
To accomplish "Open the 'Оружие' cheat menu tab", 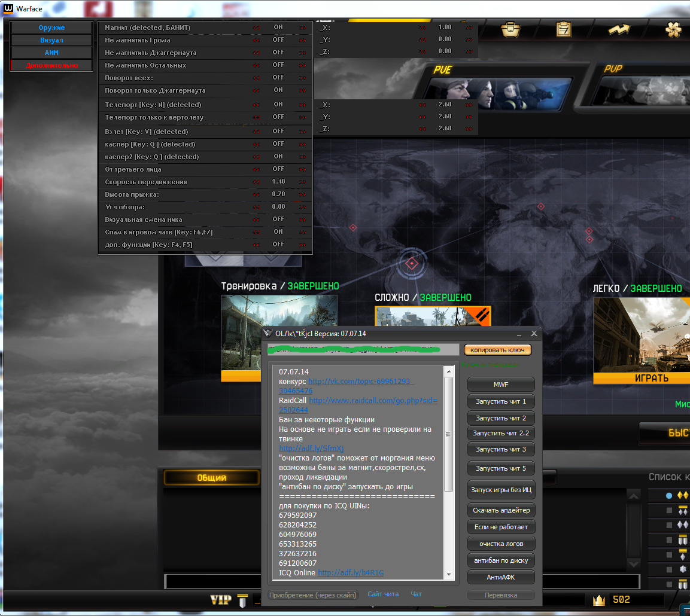I will click(x=51, y=28).
